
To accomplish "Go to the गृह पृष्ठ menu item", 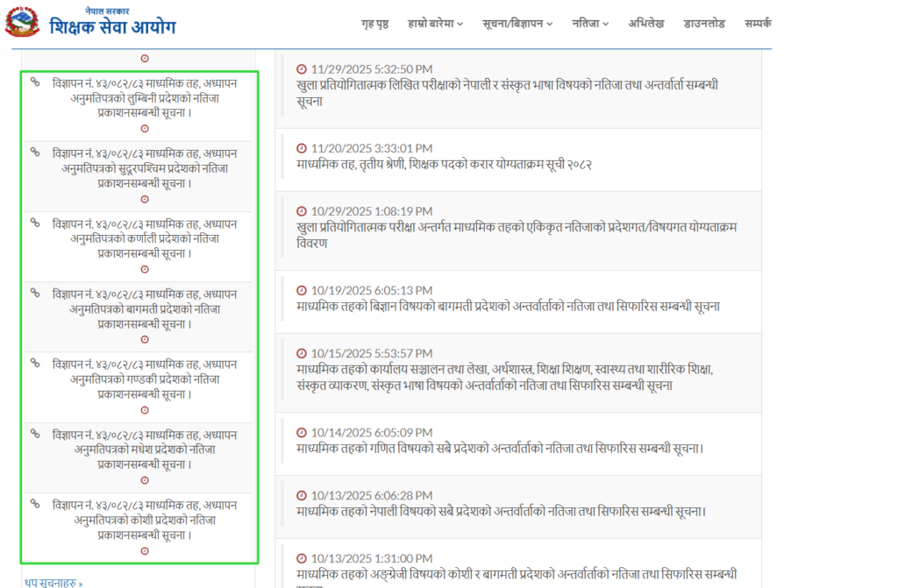I will tap(374, 24).
